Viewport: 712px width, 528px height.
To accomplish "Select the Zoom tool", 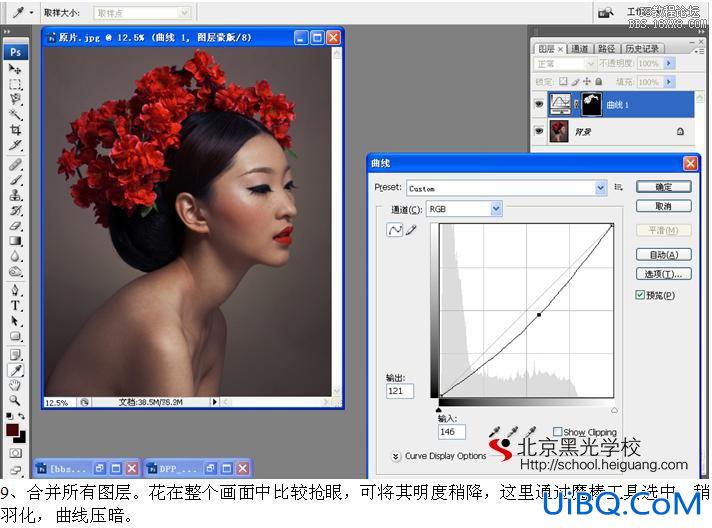I will (x=15, y=400).
